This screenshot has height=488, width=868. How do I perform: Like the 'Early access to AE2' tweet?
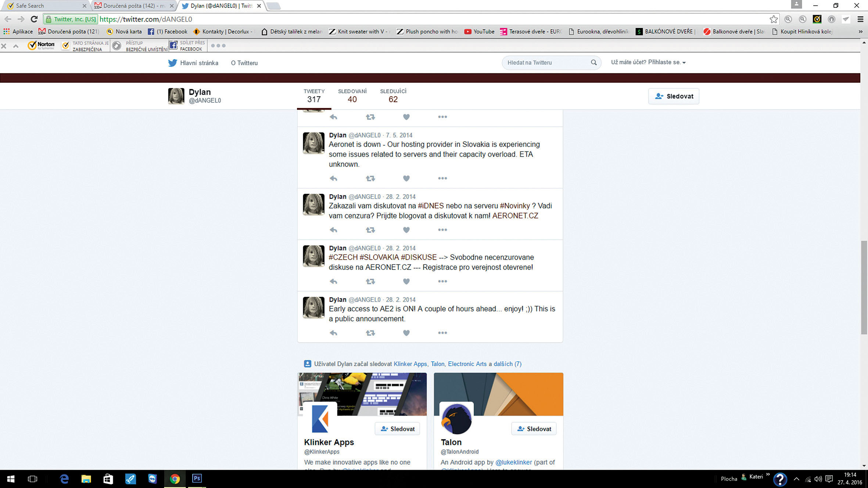coord(406,333)
